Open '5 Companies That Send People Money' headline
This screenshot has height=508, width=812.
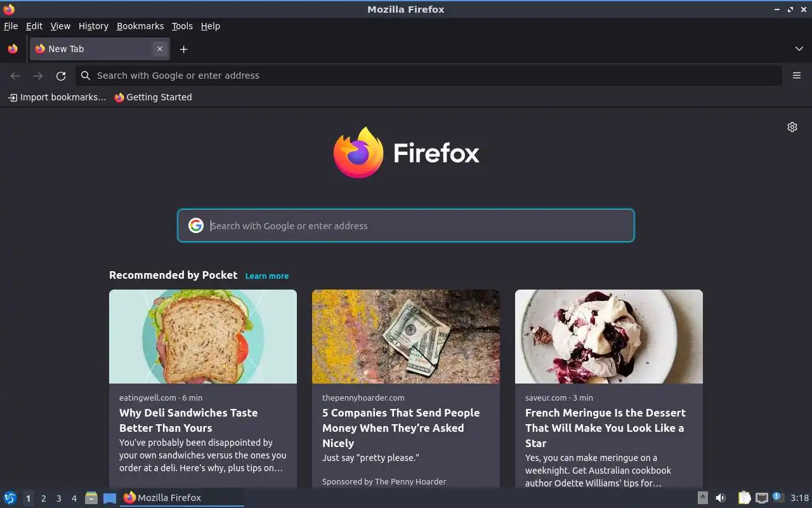click(401, 428)
